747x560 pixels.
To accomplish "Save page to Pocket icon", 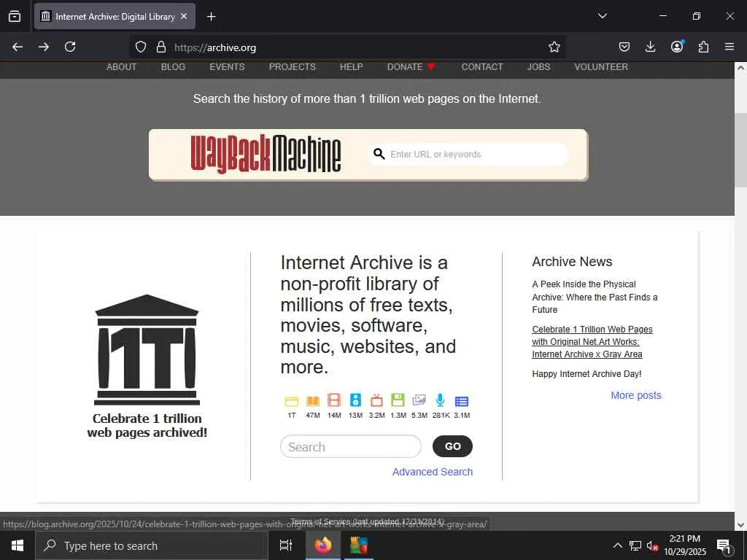I will click(x=624, y=47).
